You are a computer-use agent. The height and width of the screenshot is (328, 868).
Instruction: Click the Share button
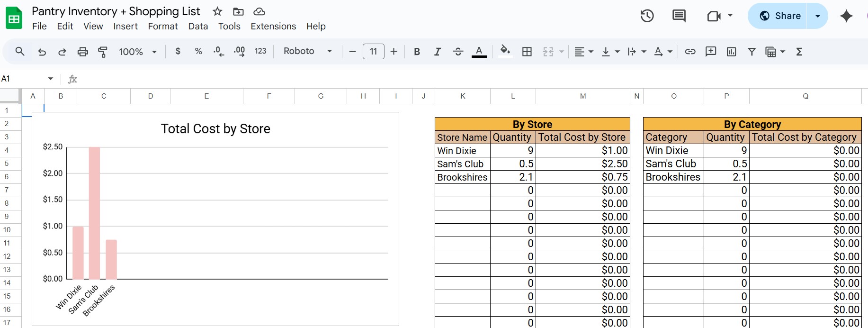click(x=780, y=16)
